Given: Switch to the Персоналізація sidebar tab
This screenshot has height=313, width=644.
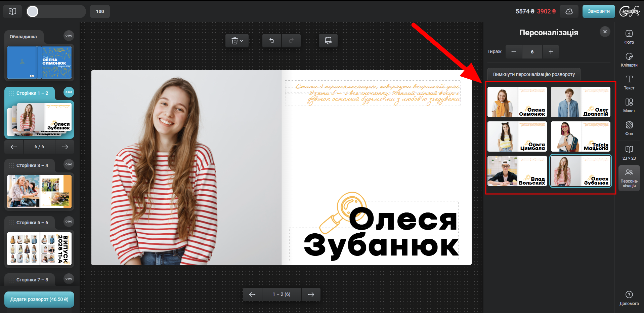Looking at the screenshot, I should pos(629,178).
